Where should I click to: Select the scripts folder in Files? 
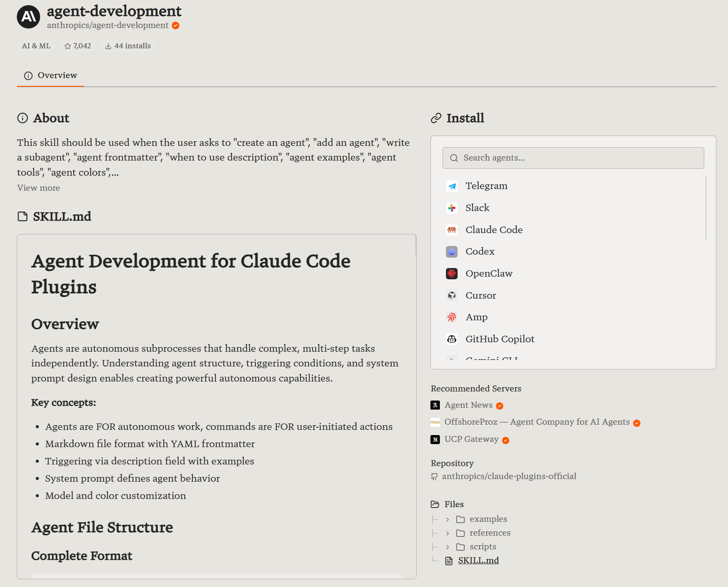(483, 547)
